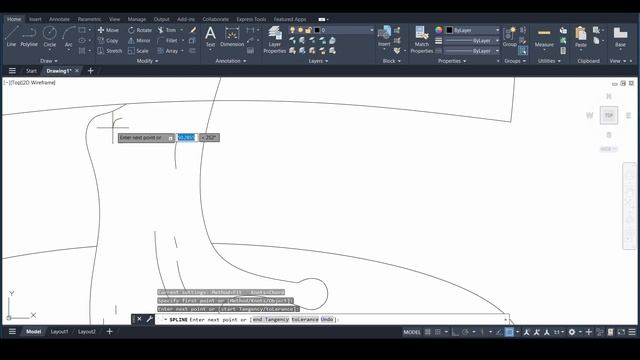
Task: Click the Undo option in command line
Action: tap(327, 320)
